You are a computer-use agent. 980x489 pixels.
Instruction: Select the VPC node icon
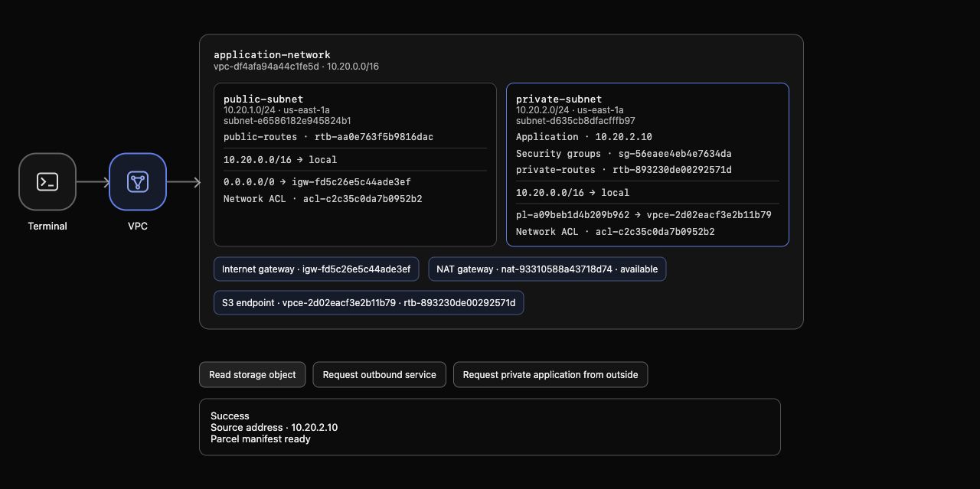click(138, 181)
